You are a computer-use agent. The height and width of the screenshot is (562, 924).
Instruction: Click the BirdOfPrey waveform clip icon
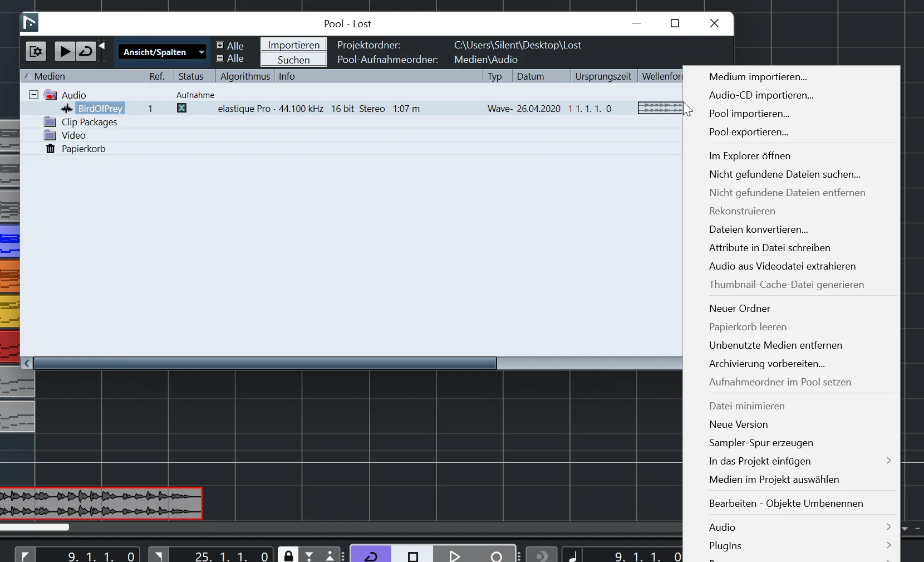point(67,109)
